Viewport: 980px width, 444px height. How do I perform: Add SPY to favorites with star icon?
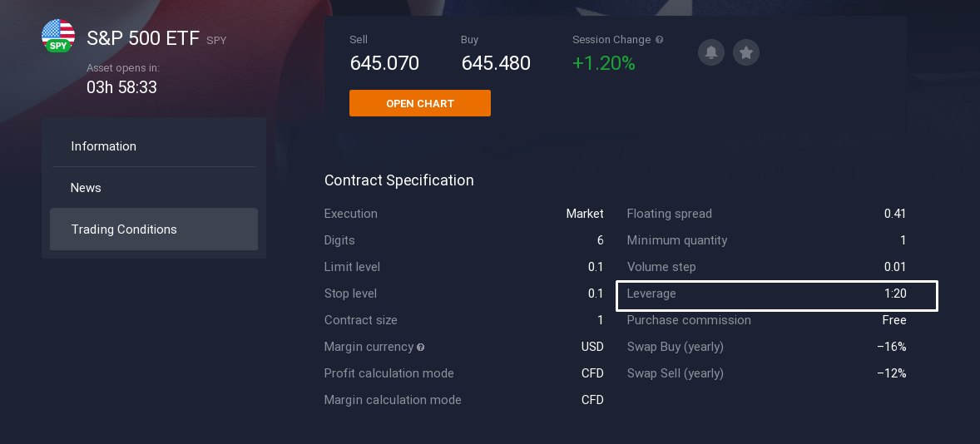[746, 52]
